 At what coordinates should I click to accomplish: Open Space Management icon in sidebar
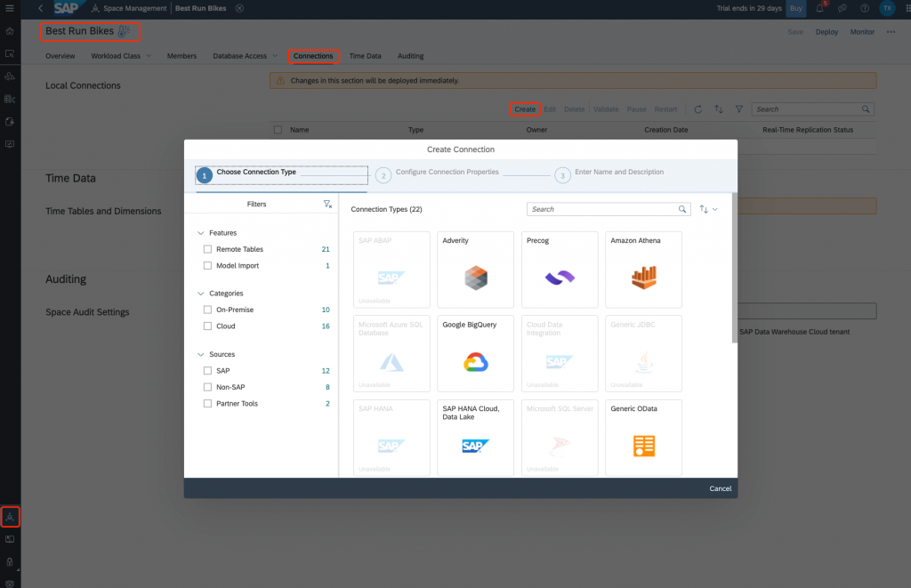(10, 517)
